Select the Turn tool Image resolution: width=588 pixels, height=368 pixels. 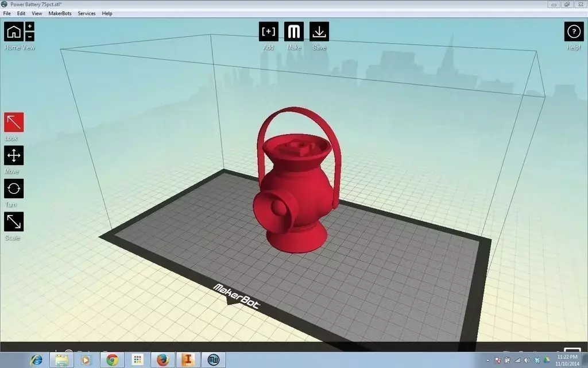point(13,188)
